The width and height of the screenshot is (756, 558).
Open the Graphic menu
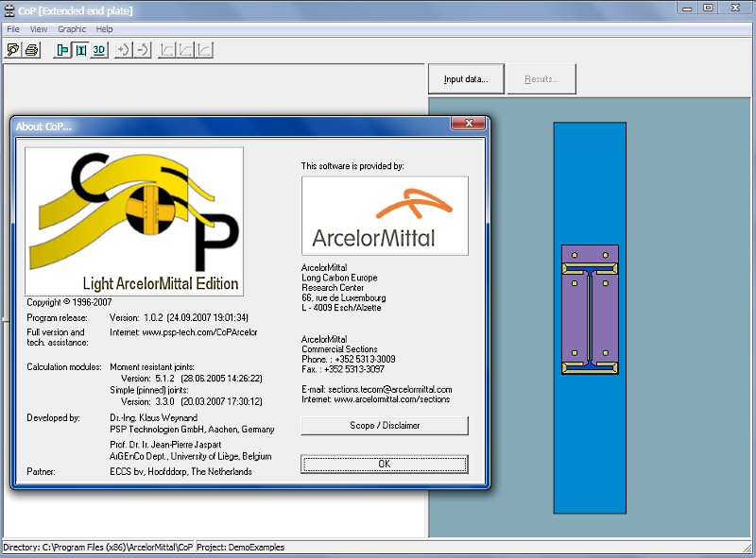tap(72, 29)
